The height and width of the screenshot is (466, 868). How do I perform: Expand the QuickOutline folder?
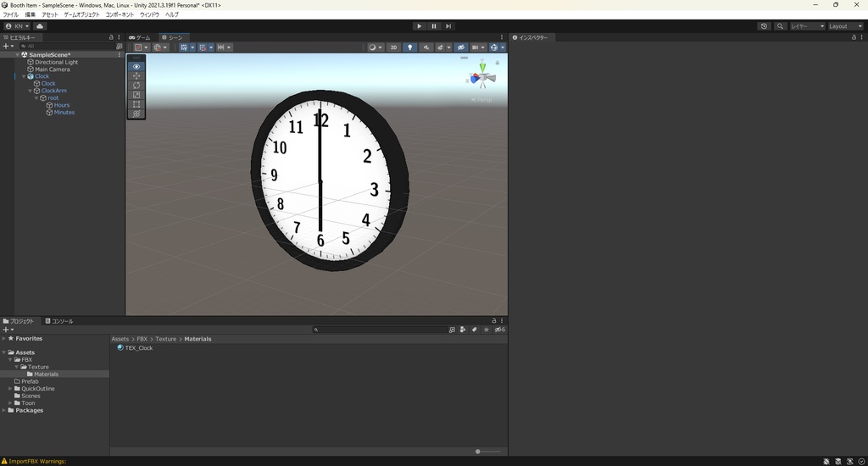tap(10, 389)
